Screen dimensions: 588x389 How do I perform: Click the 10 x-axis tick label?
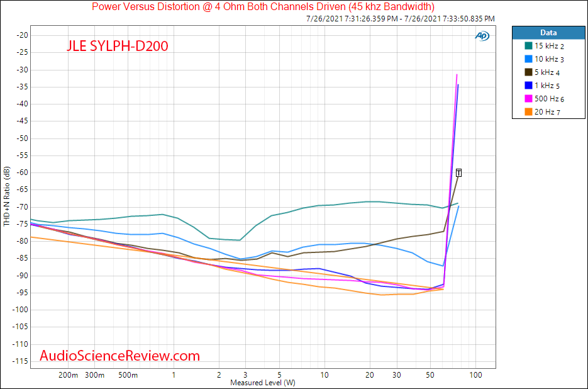[x=325, y=375]
